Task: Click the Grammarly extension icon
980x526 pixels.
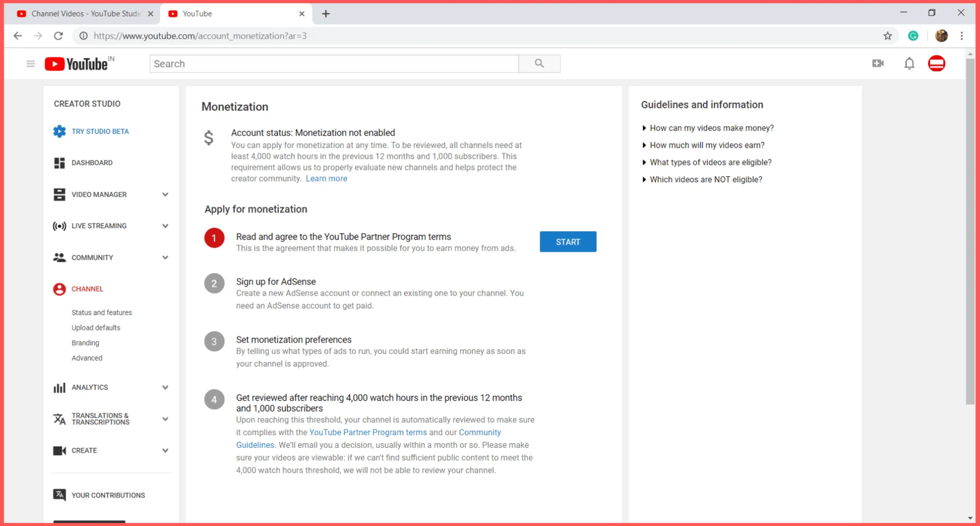Action: [913, 35]
